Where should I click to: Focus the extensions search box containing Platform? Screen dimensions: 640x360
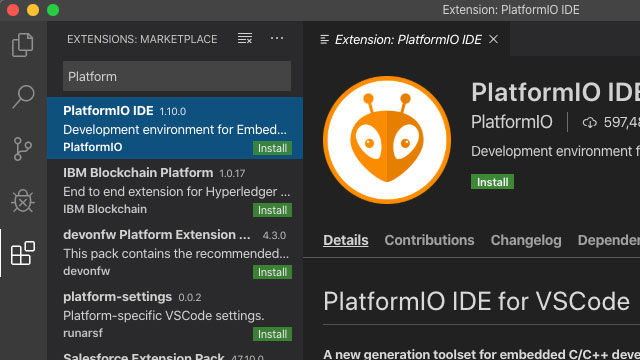point(177,76)
